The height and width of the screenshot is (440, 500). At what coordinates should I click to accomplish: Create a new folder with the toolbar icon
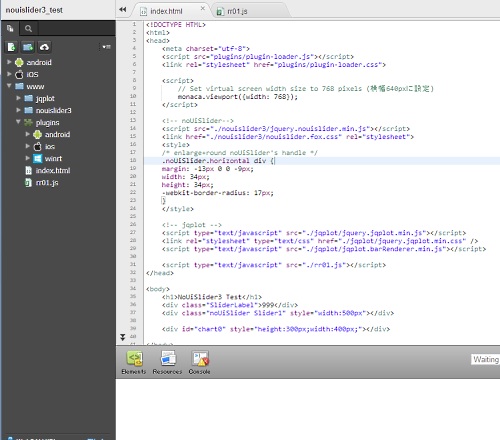point(28,47)
